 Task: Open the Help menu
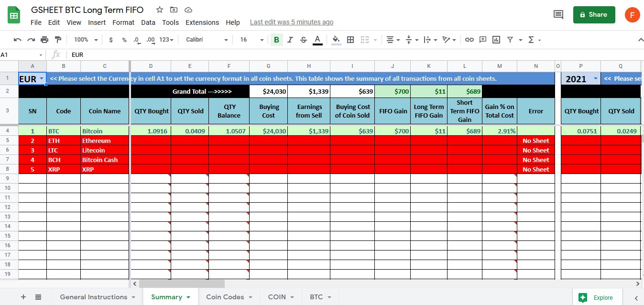pyautogui.click(x=233, y=22)
